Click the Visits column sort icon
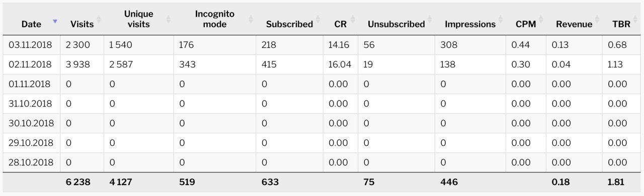 tap(99, 20)
